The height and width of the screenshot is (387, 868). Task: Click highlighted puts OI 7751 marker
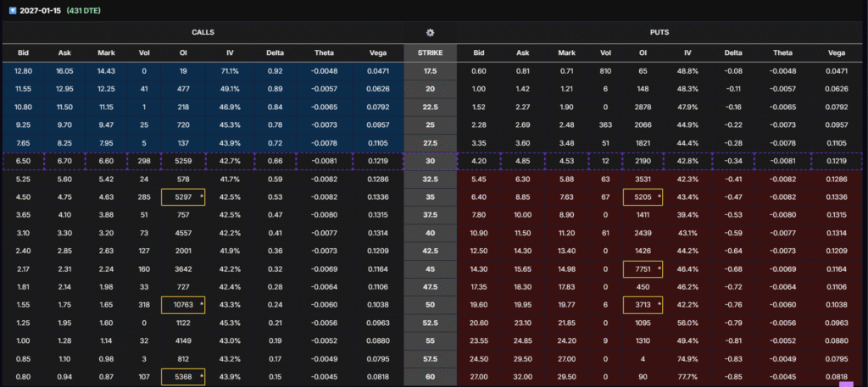[x=643, y=269]
